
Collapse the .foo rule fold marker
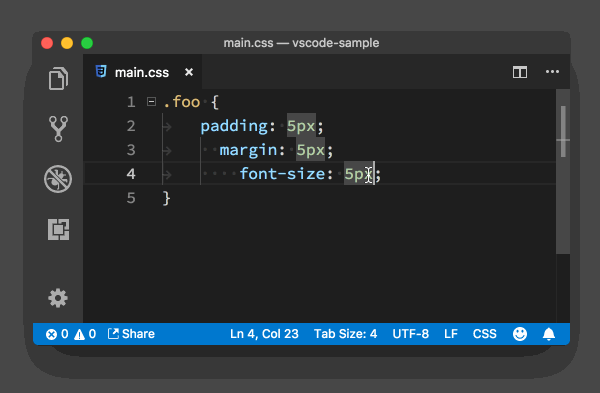click(x=151, y=102)
